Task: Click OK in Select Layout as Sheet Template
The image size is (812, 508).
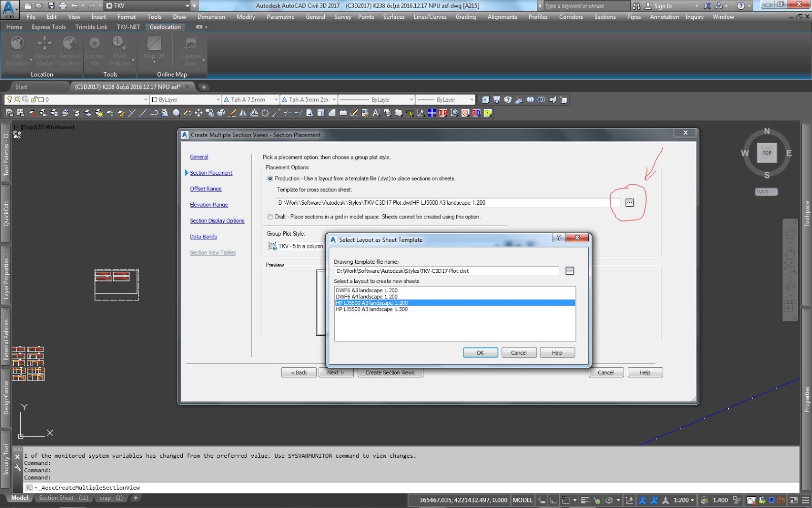Action: 480,353
